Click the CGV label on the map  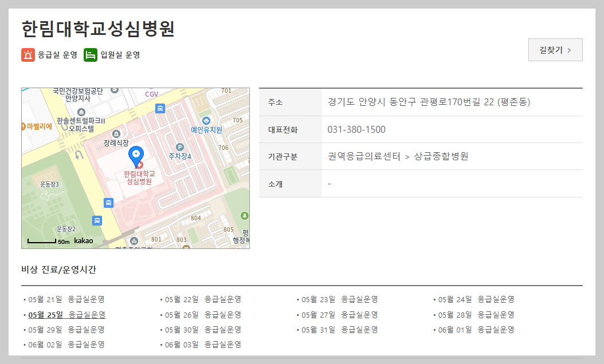coord(151,94)
